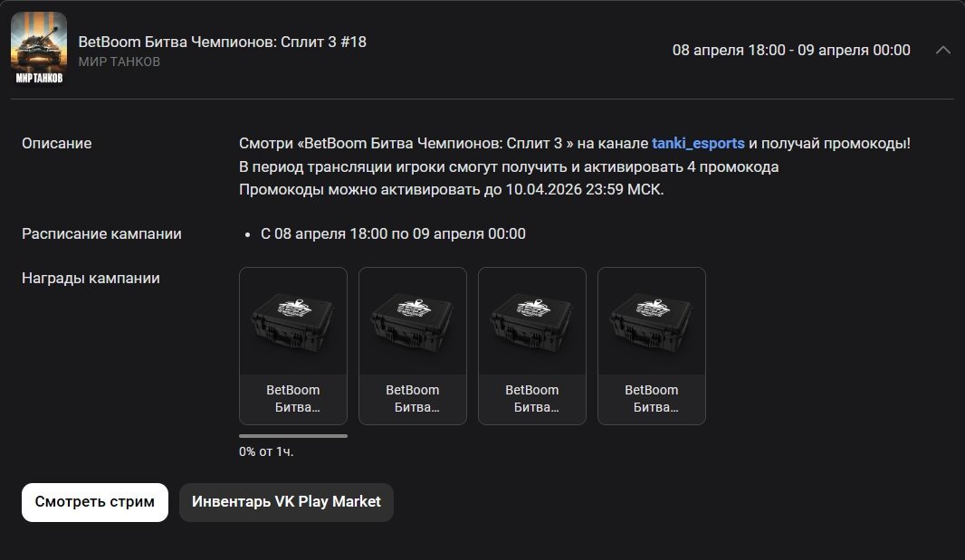Click the bulleted campaign schedule entry
The image size is (965, 560).
point(393,233)
